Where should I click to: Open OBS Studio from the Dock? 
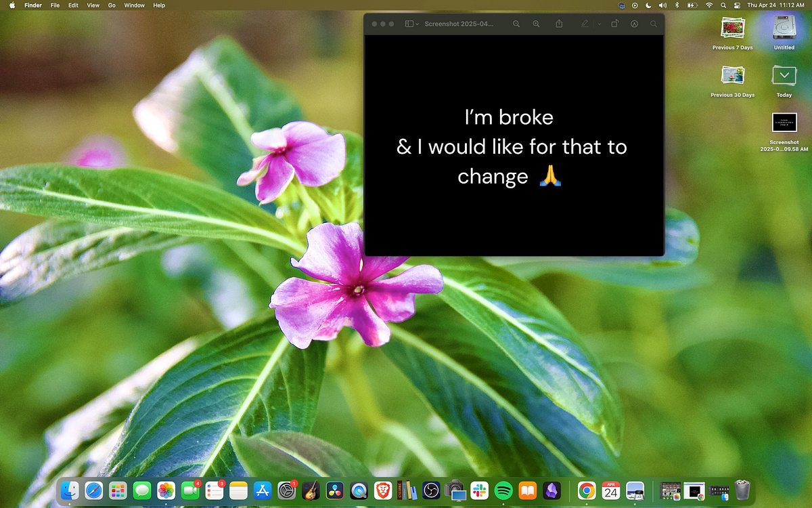coord(431,490)
